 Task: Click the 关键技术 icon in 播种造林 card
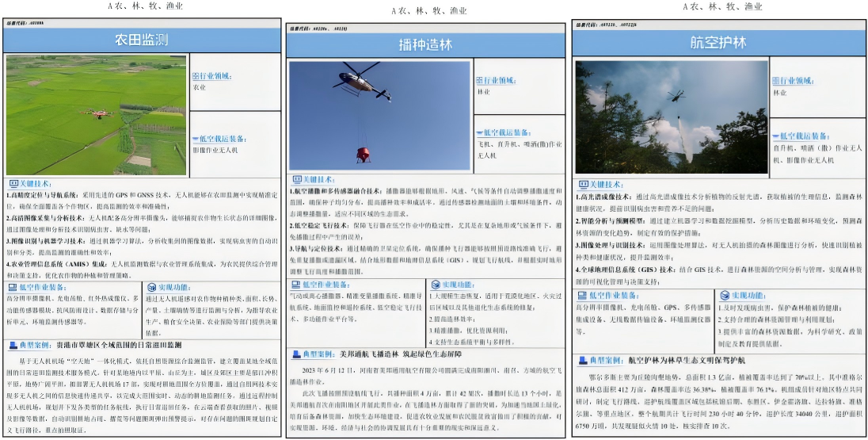point(296,179)
